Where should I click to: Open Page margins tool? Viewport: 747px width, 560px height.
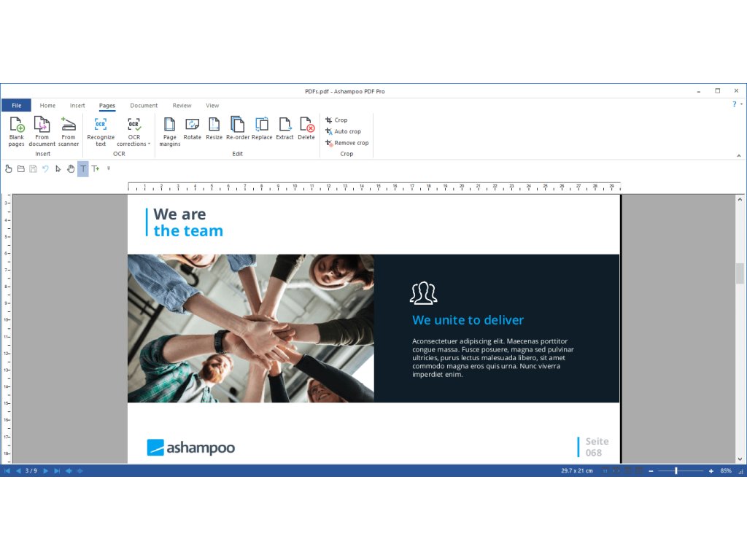(x=169, y=131)
